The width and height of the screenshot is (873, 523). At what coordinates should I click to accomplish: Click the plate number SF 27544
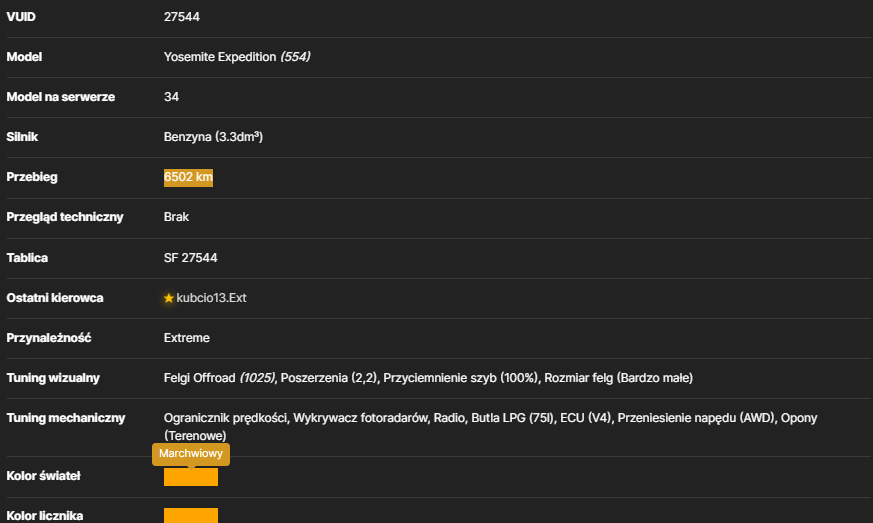pyautogui.click(x=190, y=258)
